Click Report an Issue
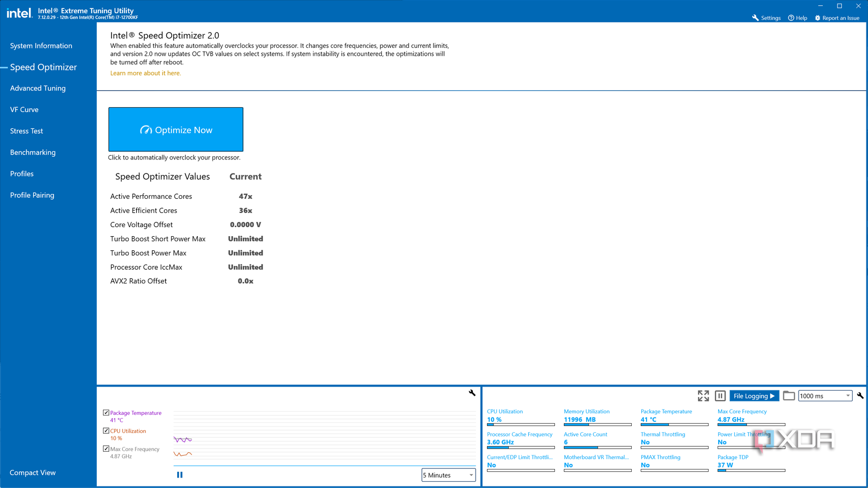This screenshot has height=488, width=868. (837, 17)
